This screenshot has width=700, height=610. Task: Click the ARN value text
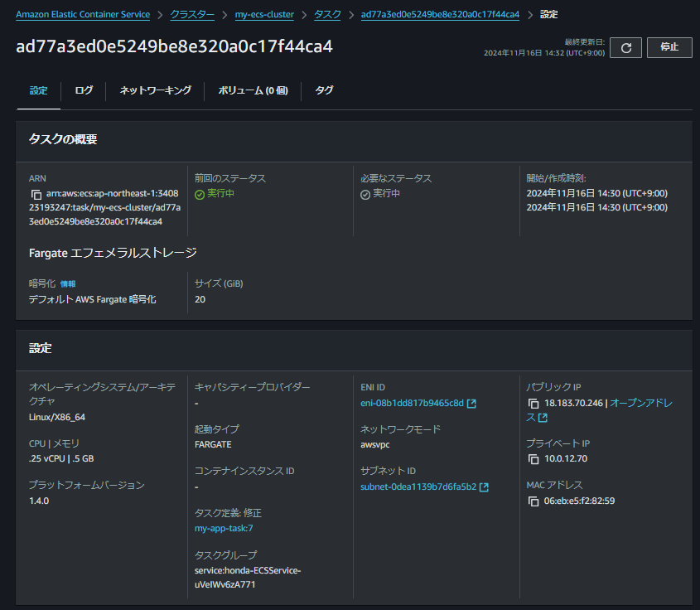tap(105, 208)
